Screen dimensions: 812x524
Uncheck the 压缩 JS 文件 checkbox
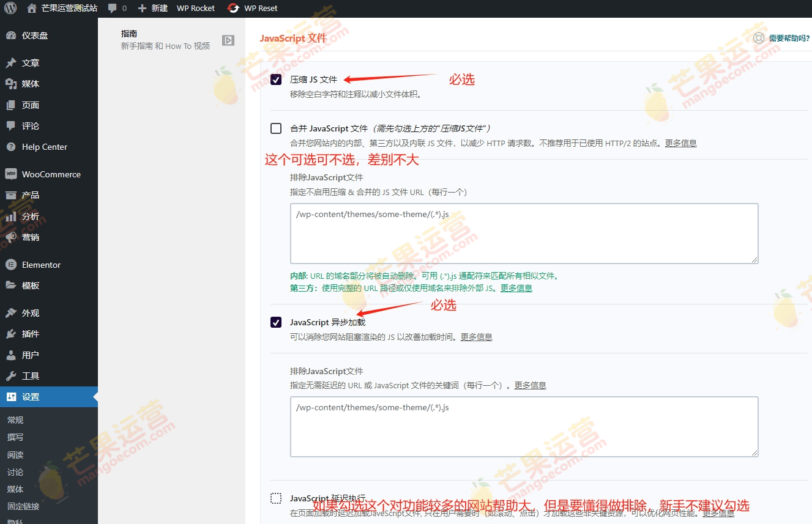click(276, 79)
